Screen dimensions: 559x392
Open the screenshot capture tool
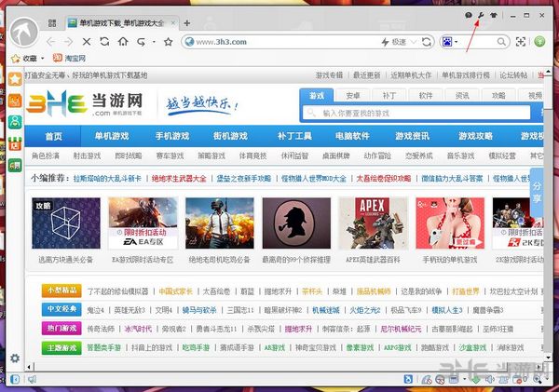(x=521, y=42)
